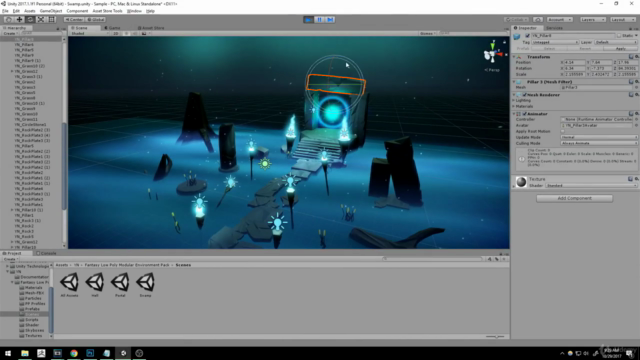Select the Rotate tool
The height and width of the screenshot is (360, 640).
(x=30, y=19)
